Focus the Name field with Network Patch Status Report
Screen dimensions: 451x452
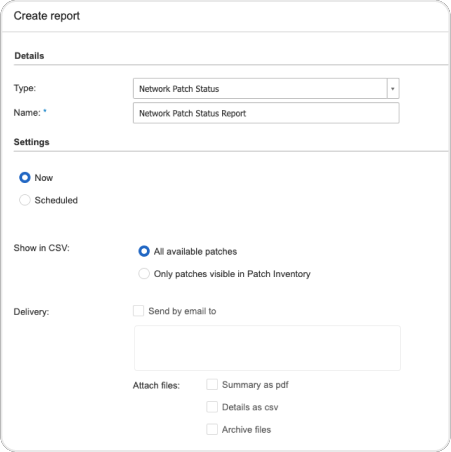tap(266, 113)
